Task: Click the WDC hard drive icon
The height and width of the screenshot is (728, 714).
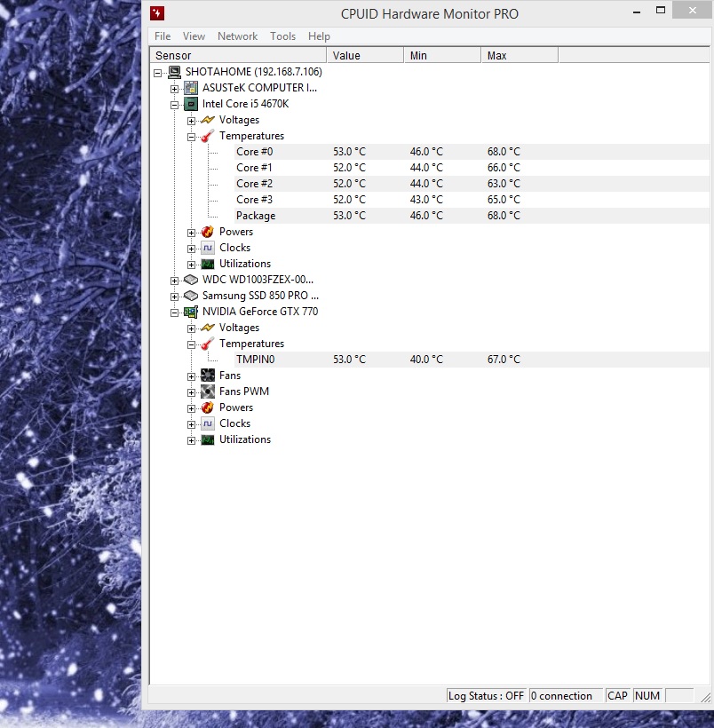Action: (x=191, y=280)
